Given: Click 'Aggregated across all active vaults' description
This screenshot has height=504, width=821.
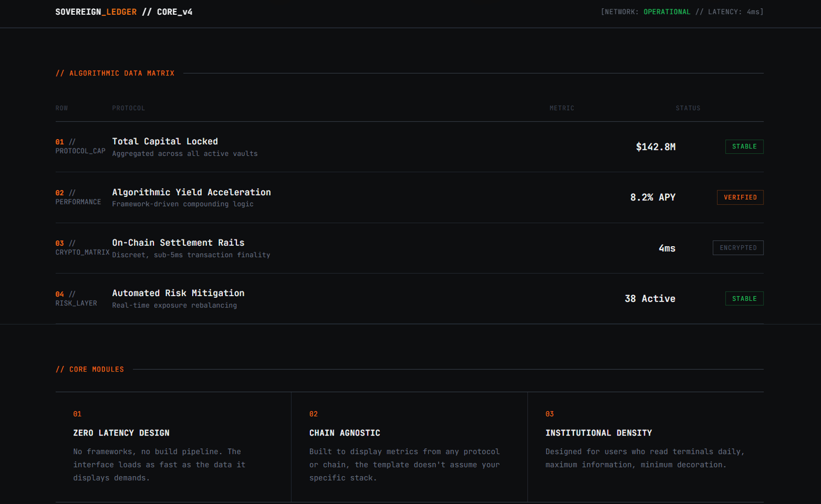Looking at the screenshot, I should [x=185, y=154].
